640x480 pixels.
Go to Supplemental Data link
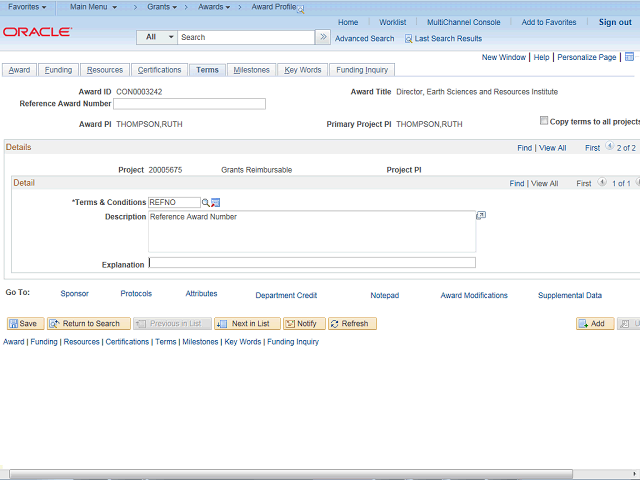click(x=570, y=295)
